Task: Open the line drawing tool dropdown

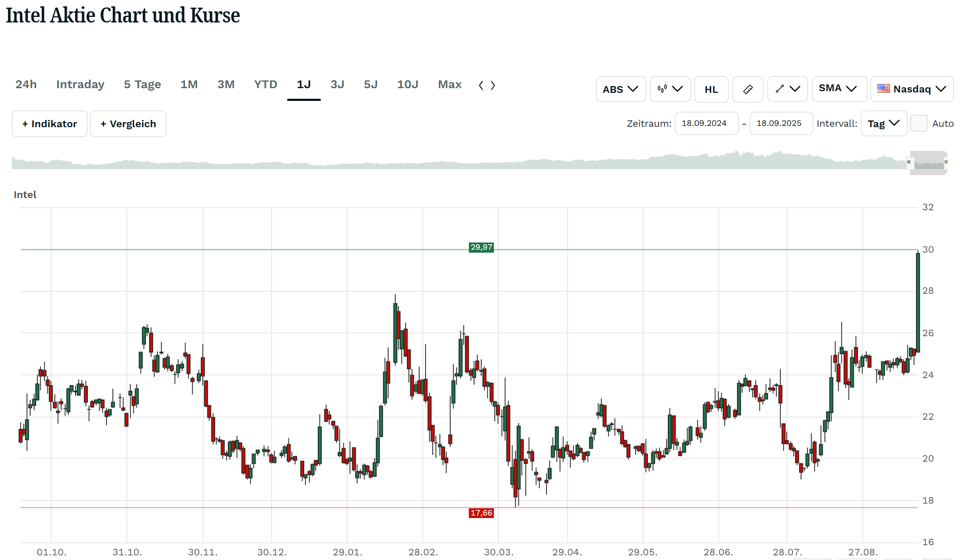Action: [x=787, y=89]
